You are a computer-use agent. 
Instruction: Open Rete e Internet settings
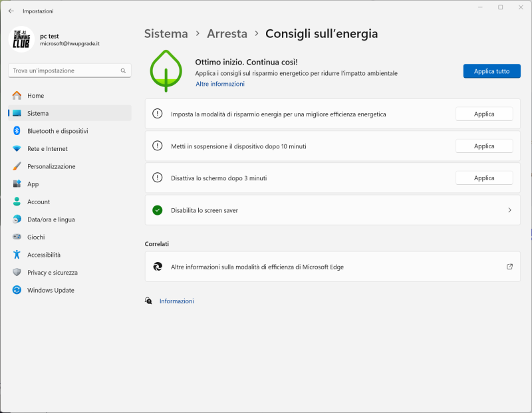pyautogui.click(x=47, y=149)
